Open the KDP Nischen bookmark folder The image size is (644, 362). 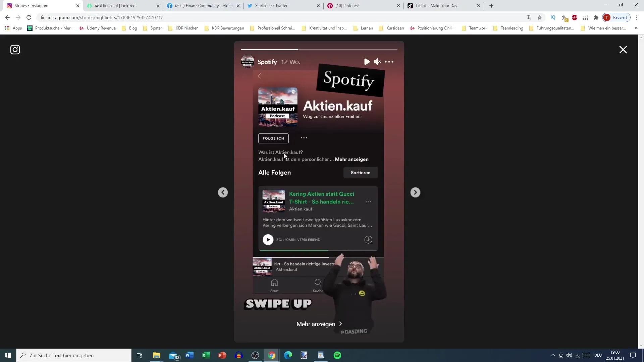tap(183, 28)
